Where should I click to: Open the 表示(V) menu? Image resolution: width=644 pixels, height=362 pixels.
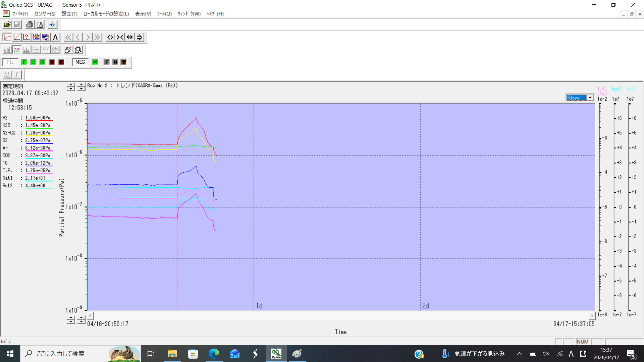(143, 14)
